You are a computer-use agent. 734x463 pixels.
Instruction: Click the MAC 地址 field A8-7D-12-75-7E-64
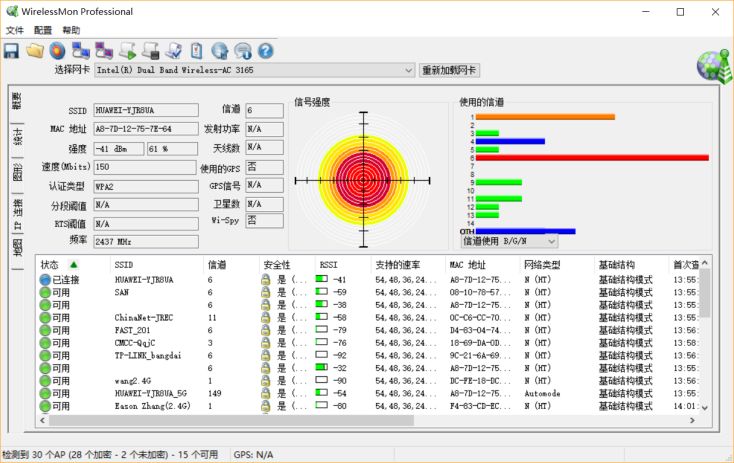point(146,129)
